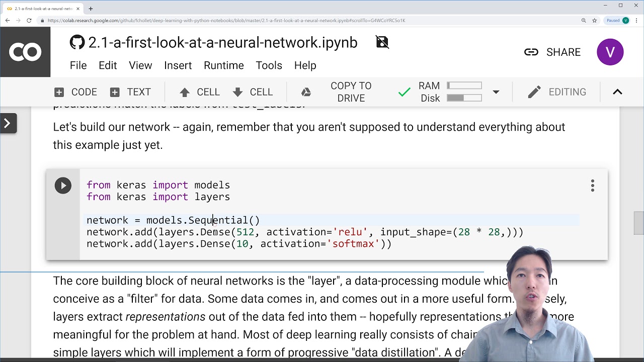The width and height of the screenshot is (644, 362).
Task: Open the File menu
Action: pyautogui.click(x=78, y=65)
